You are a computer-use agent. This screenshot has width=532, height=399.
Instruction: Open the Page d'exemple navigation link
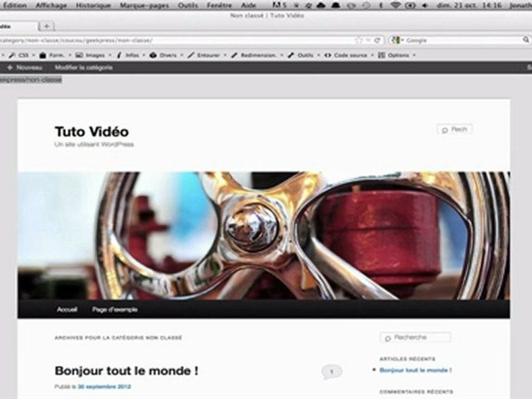[115, 309]
